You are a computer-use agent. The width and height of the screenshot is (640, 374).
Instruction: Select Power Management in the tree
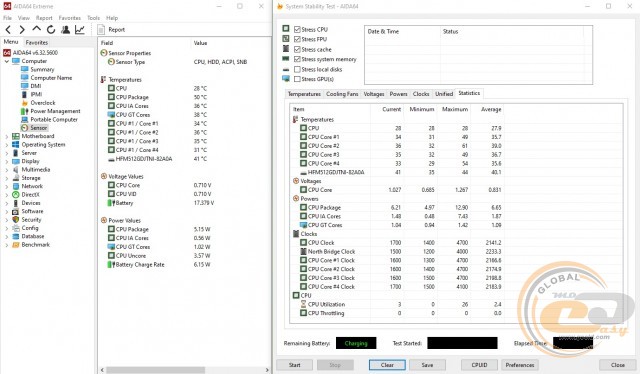click(x=55, y=111)
